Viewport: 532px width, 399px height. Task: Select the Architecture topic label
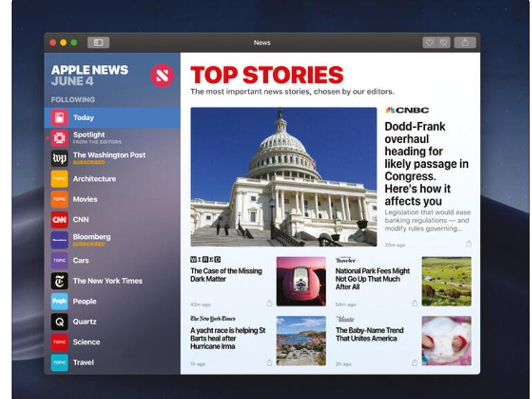coord(95,179)
